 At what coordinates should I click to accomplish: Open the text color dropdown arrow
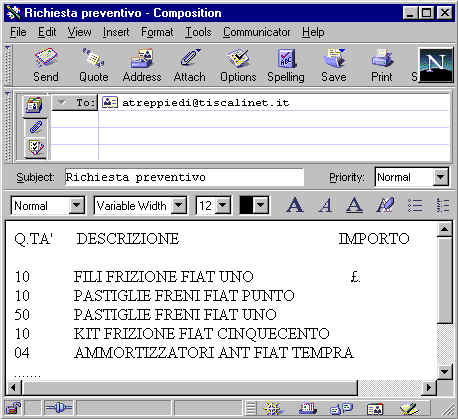point(261,205)
